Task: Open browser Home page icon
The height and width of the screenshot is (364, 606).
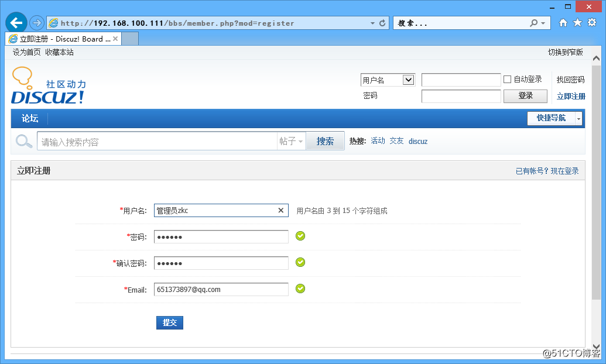Action: 563,23
